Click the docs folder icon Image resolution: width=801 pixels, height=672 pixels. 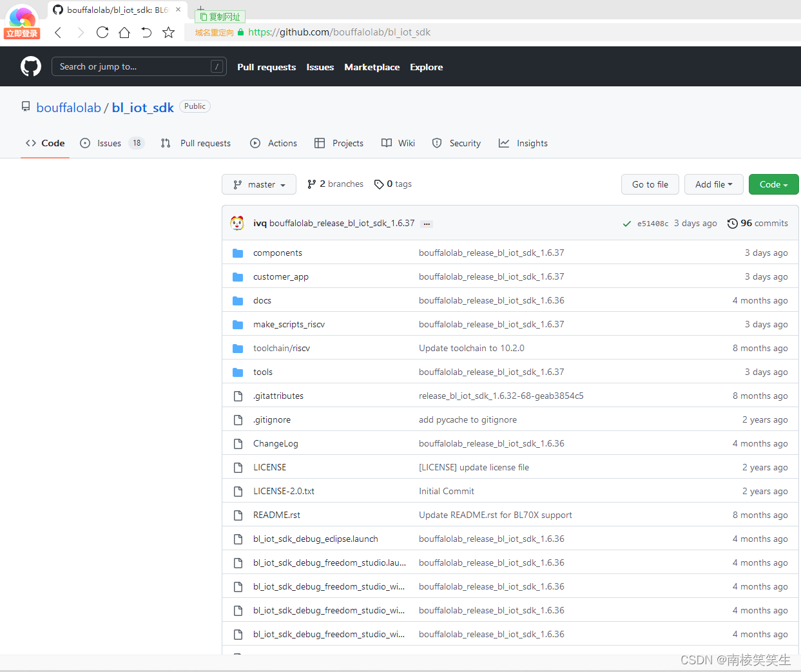tap(238, 301)
